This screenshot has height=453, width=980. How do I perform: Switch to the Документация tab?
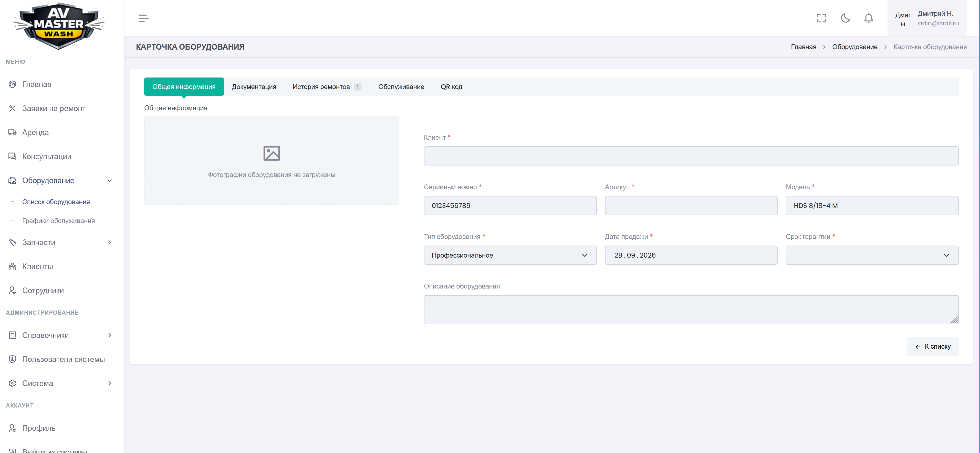point(254,87)
